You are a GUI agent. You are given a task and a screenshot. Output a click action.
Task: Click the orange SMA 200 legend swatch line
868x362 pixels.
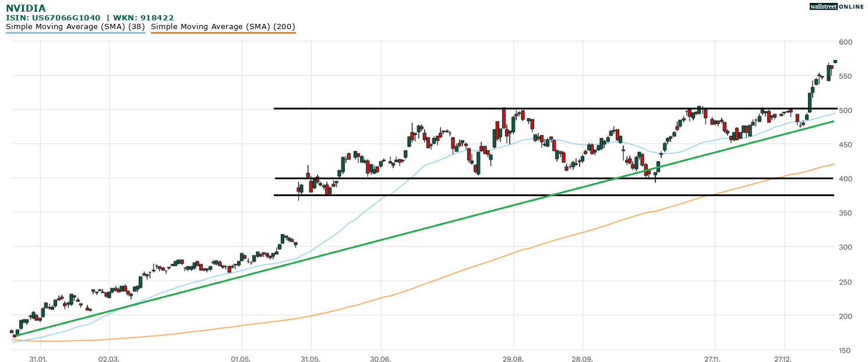click(223, 33)
